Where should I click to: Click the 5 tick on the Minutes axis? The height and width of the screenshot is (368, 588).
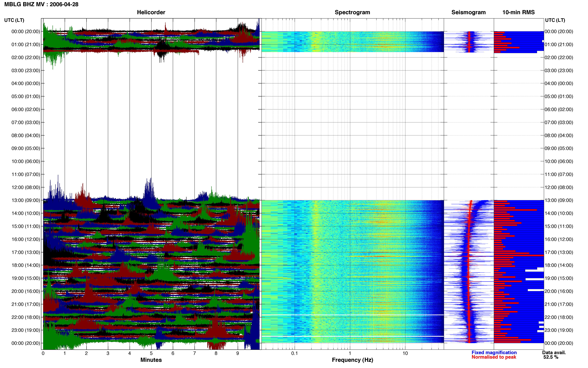[151, 353]
